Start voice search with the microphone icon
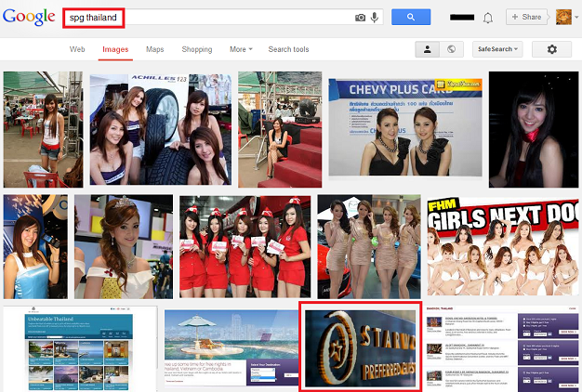 coord(375,17)
